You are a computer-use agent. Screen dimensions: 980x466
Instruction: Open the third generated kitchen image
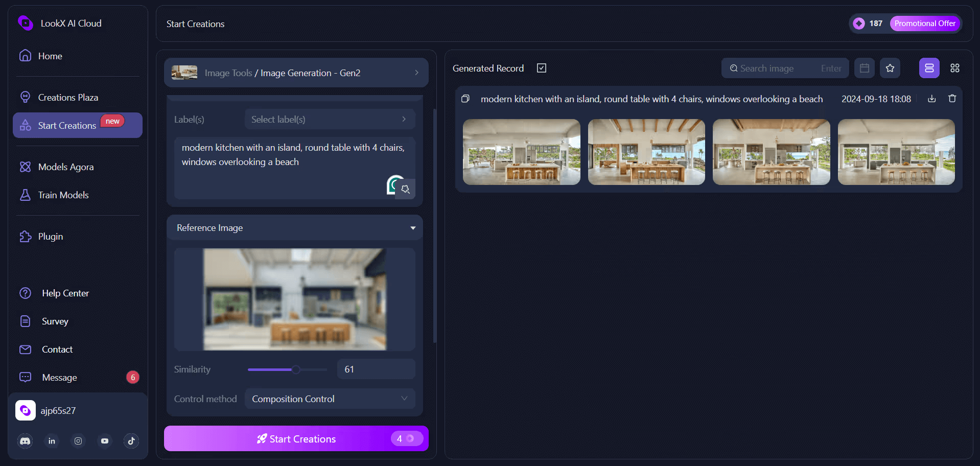[x=772, y=152]
